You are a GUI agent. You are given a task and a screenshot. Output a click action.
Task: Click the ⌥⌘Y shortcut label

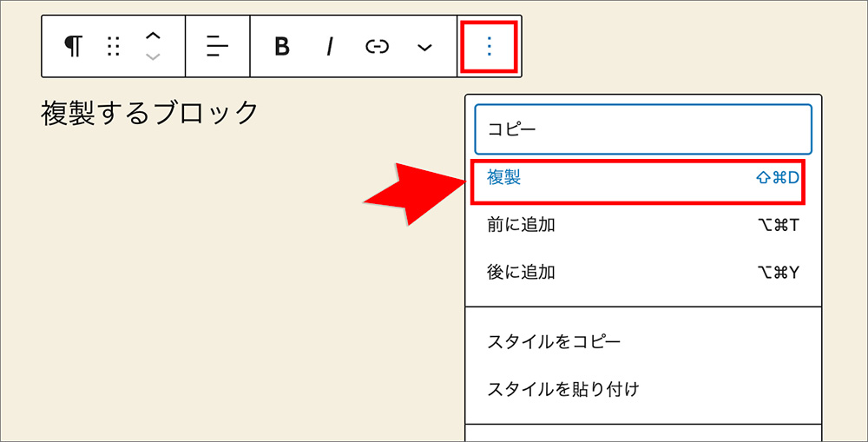[x=778, y=272]
